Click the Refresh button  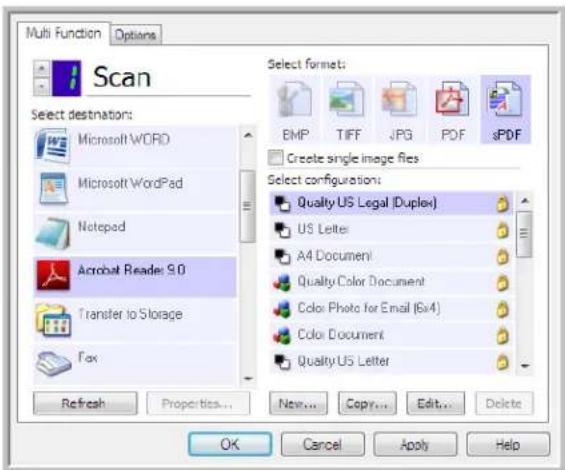(85, 403)
